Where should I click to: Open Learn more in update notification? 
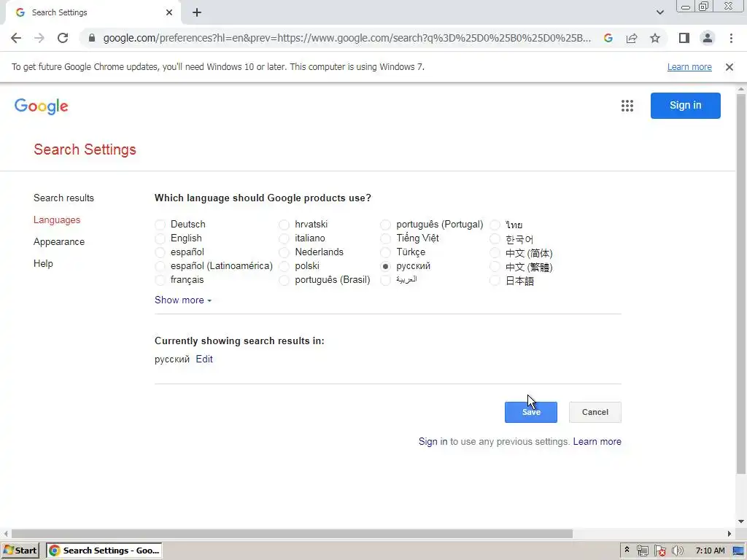point(689,67)
